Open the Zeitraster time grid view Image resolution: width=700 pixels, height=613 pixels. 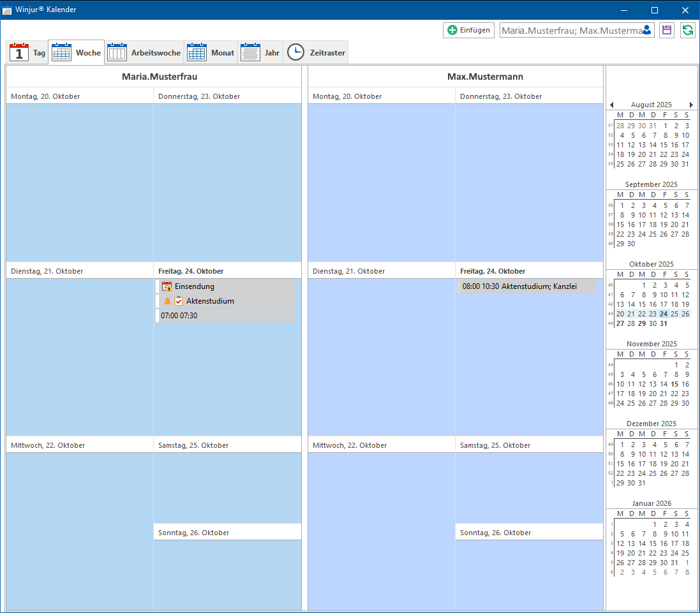316,53
